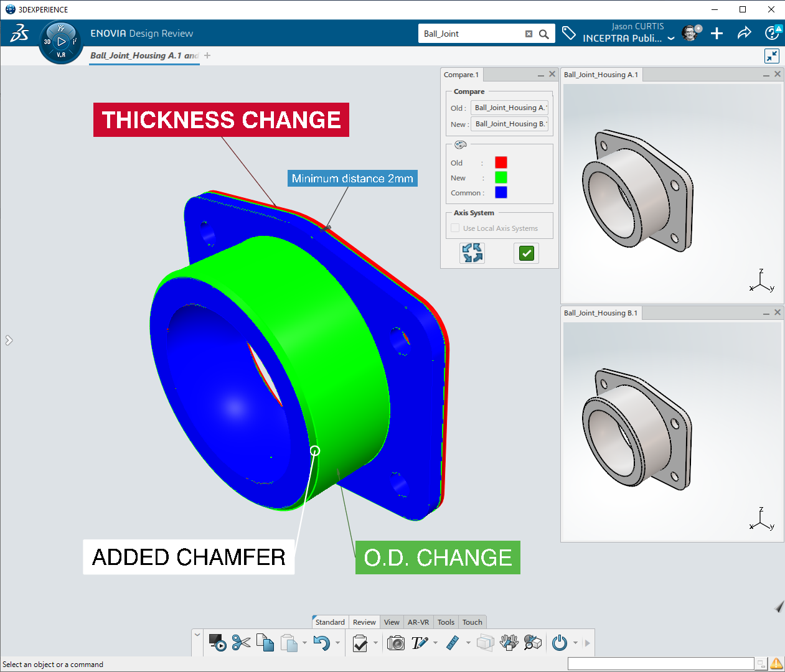Click the text annotation pencil icon

coord(420,643)
